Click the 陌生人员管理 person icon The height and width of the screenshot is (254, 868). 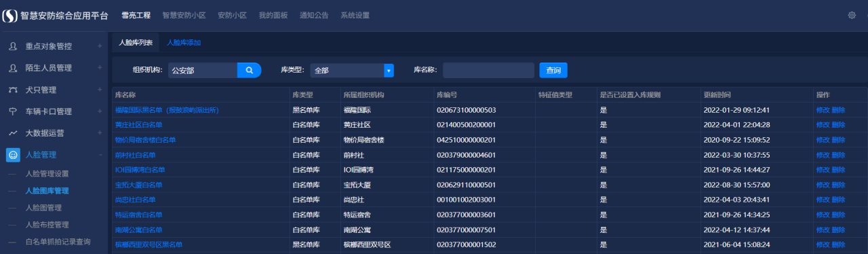coord(13,68)
